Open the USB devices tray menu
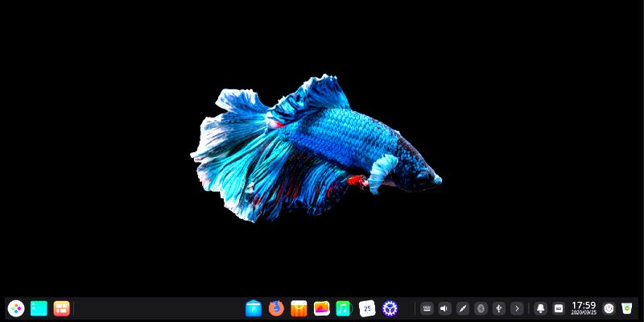This screenshot has width=644, height=322. coord(499,308)
